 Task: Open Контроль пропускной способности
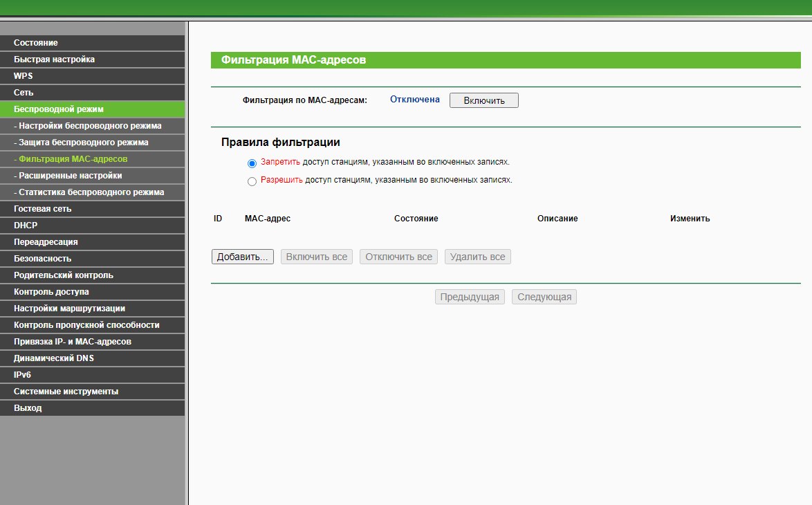92,324
